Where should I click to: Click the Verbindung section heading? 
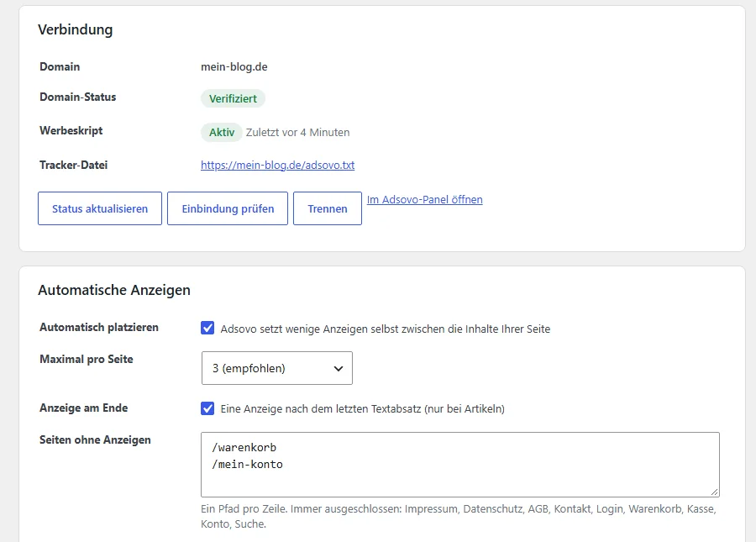[x=76, y=29]
